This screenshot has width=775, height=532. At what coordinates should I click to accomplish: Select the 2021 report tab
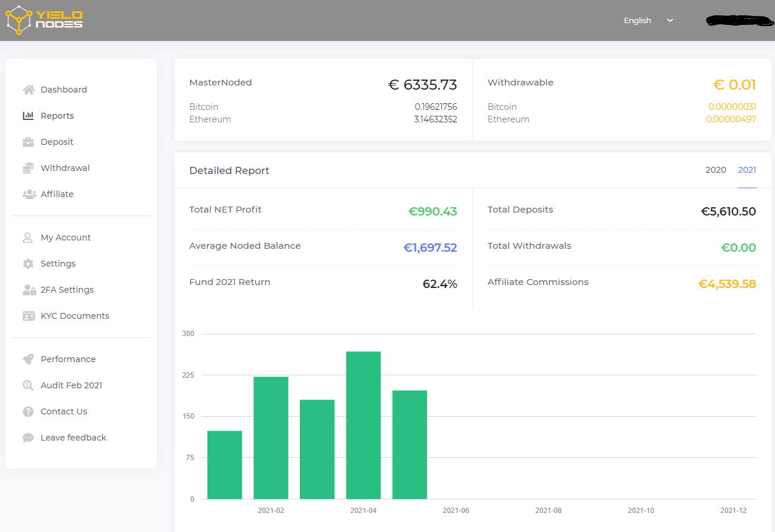746,170
